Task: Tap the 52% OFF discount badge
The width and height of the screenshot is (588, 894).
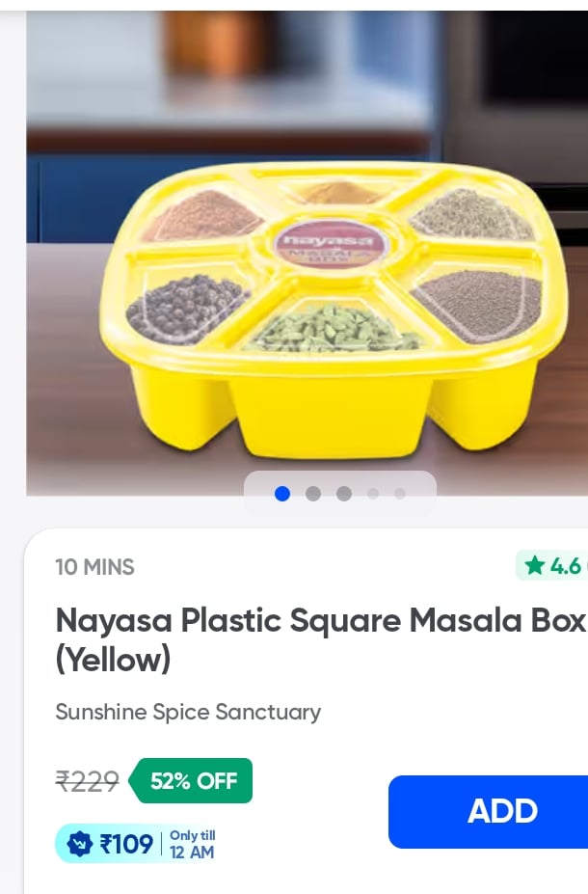Action: [x=193, y=780]
